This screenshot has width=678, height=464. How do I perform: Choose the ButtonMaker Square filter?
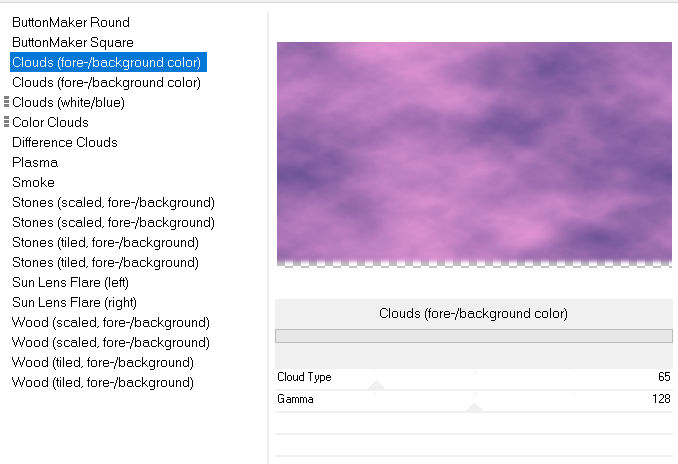pyautogui.click(x=73, y=42)
